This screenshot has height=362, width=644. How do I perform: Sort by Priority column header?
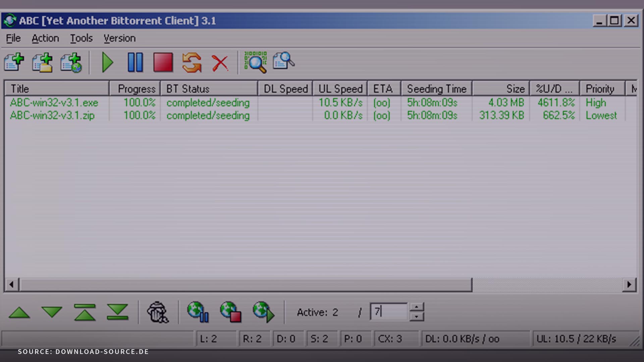tap(602, 88)
